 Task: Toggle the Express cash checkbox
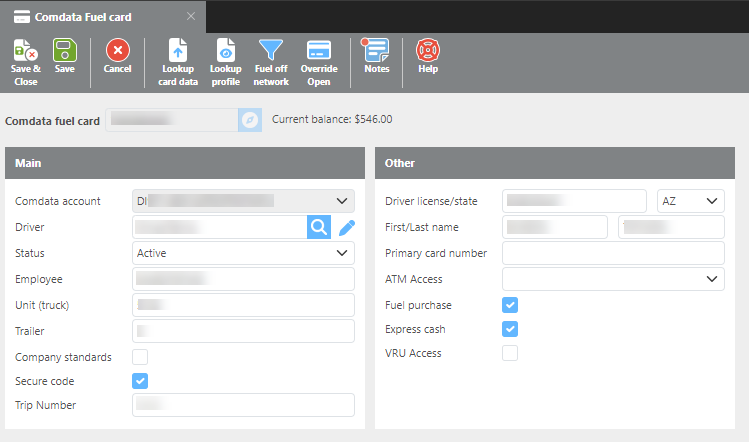pyautogui.click(x=510, y=329)
